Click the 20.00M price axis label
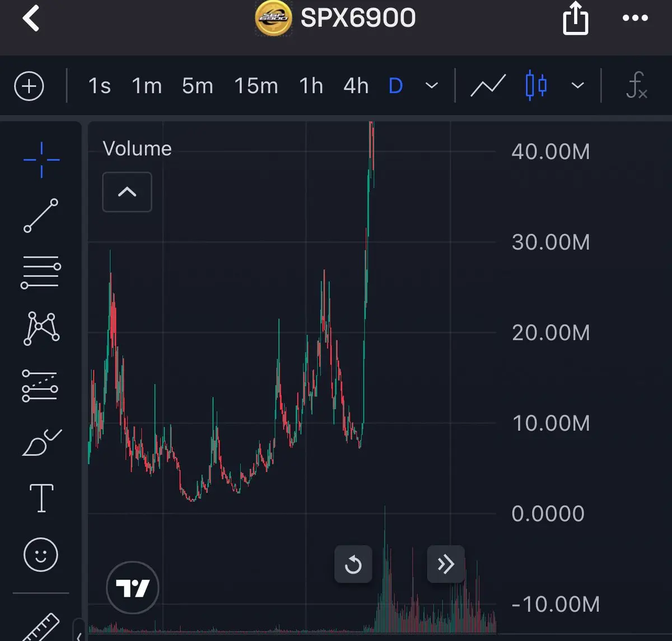This screenshot has height=641, width=672. [551, 333]
